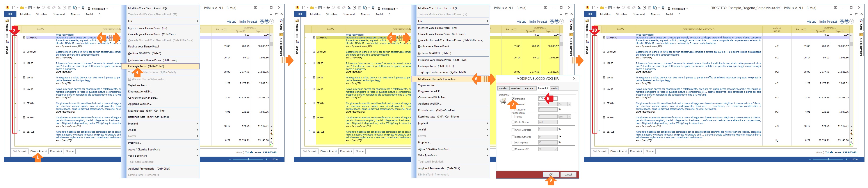
Task: Click OK button in Modifica Blocco dialog
Action: coord(551,174)
